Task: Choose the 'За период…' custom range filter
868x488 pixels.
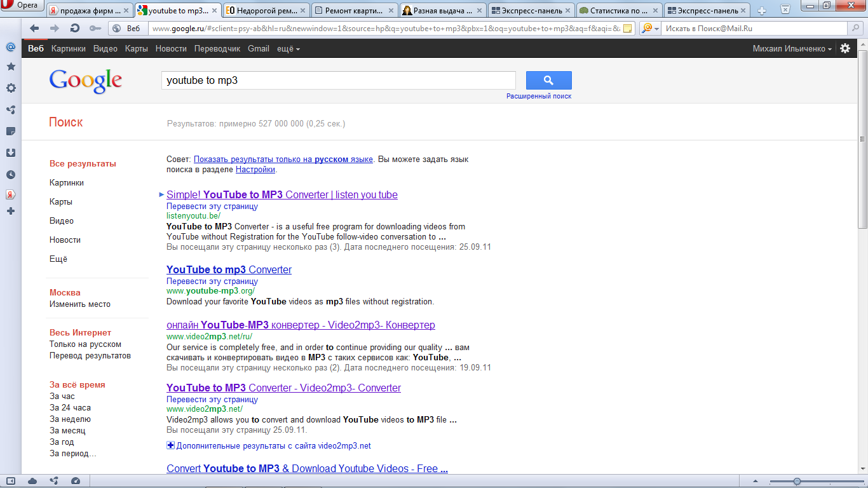Action: (73, 453)
